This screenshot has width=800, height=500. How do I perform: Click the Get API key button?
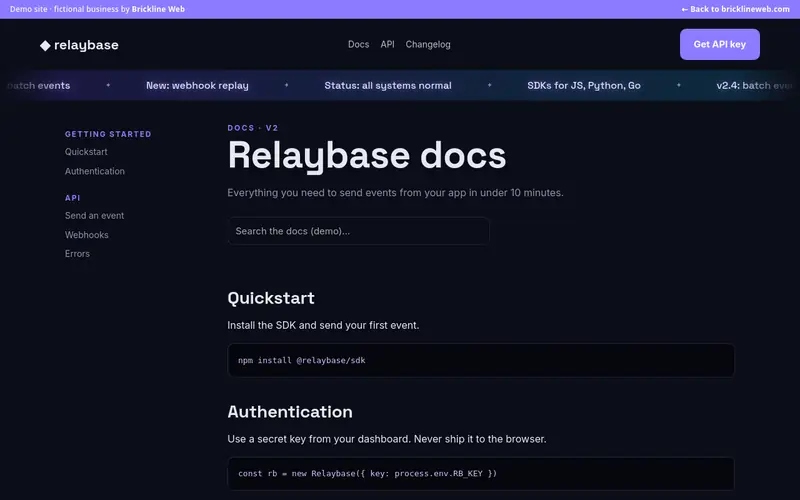pyautogui.click(x=719, y=44)
